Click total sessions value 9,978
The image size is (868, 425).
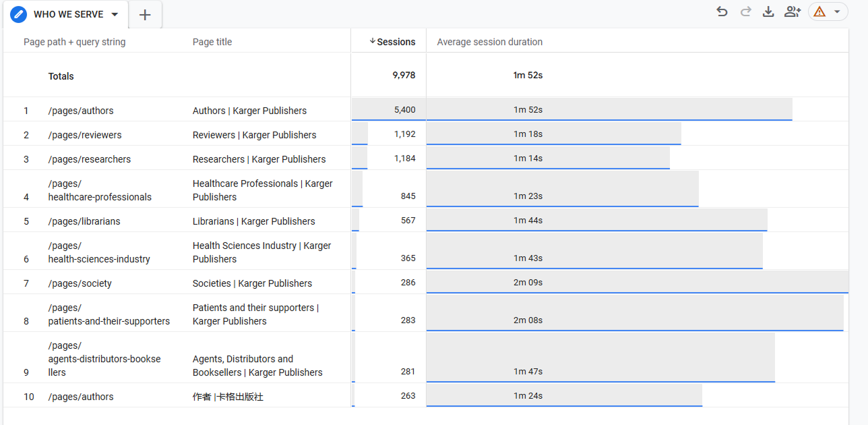pyautogui.click(x=404, y=75)
